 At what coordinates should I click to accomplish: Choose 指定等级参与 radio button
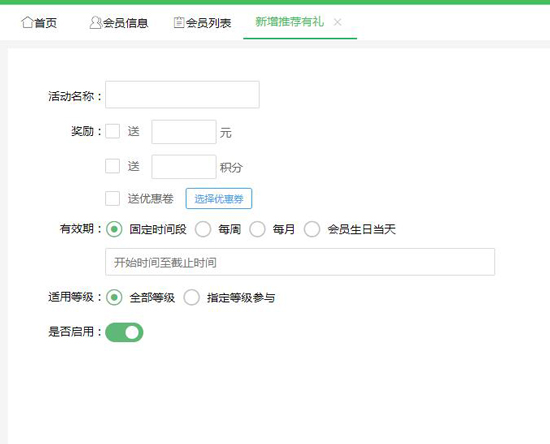point(192,297)
